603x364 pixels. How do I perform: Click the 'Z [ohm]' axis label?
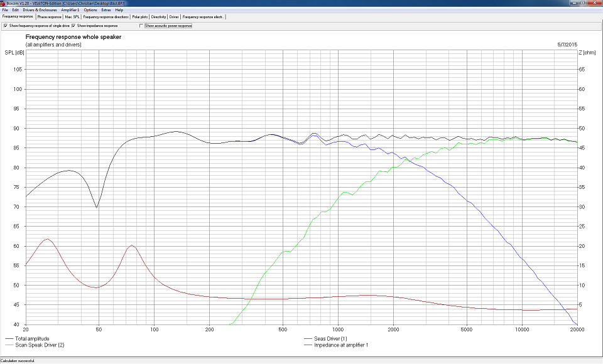tap(587, 52)
